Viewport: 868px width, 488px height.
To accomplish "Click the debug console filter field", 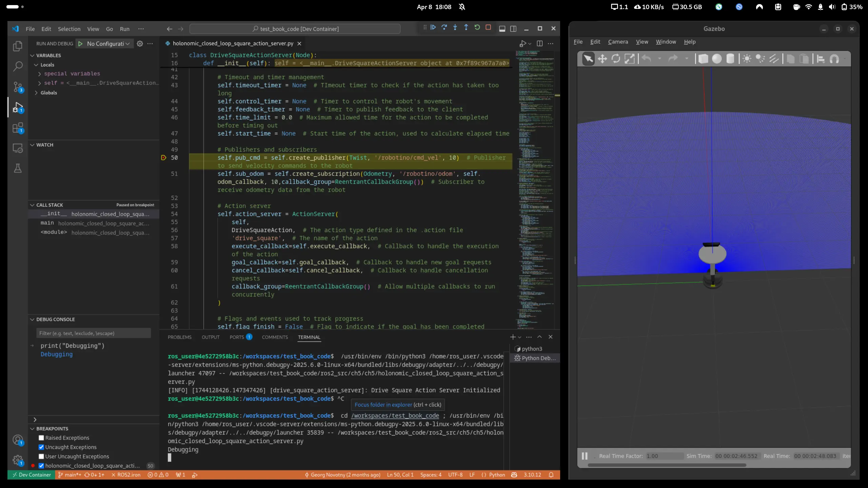I will tap(94, 333).
